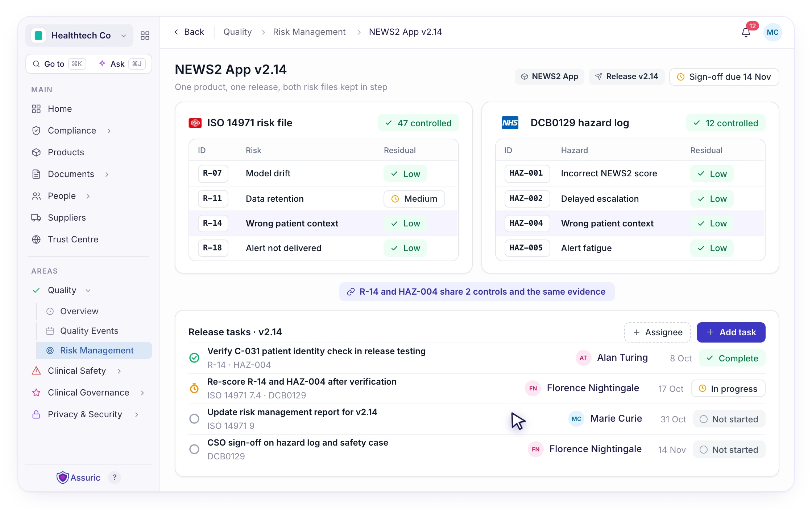Open the Healthtech Co workspace dropdown
The width and height of the screenshot is (812, 508).
click(x=79, y=36)
